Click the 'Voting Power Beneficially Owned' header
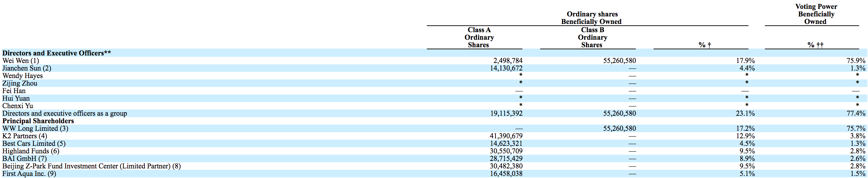 (816, 14)
